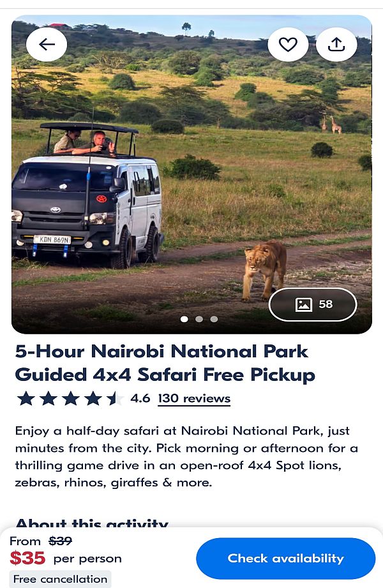
Task: Tap the $35 discounted price
Action: click(27, 559)
